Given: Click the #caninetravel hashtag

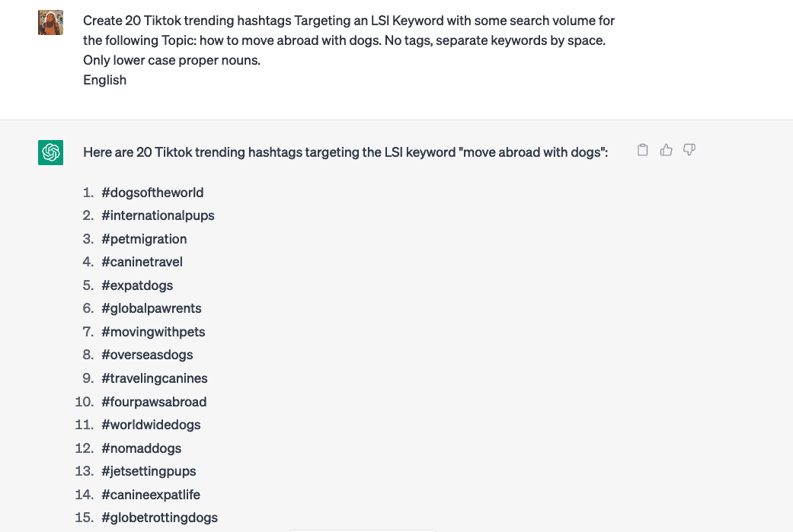Looking at the screenshot, I should [x=142, y=263].
